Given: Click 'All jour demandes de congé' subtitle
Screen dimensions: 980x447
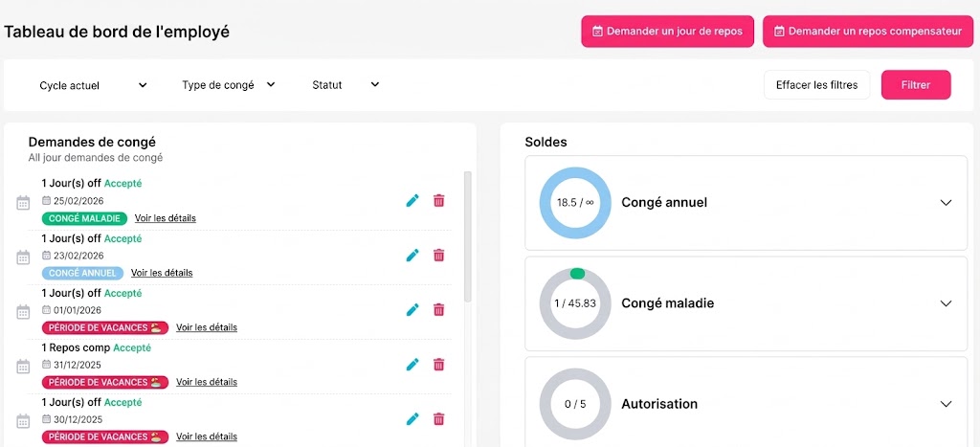Looking at the screenshot, I should click(95, 158).
